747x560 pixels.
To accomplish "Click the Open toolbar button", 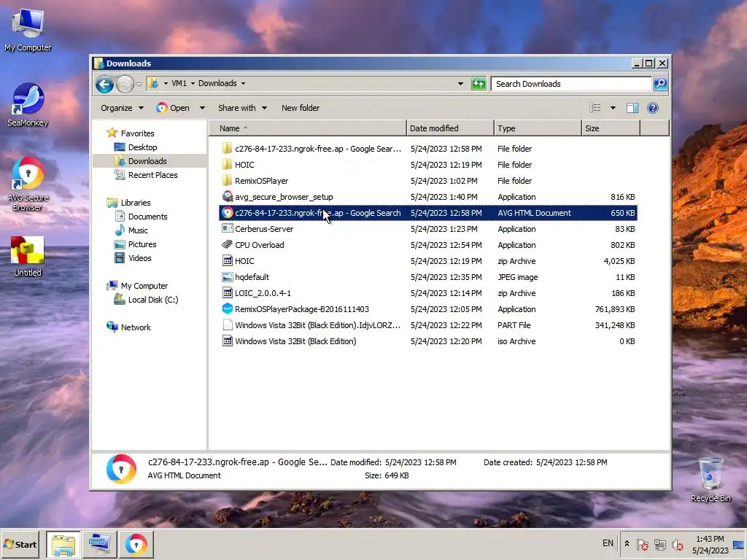I will [x=173, y=108].
